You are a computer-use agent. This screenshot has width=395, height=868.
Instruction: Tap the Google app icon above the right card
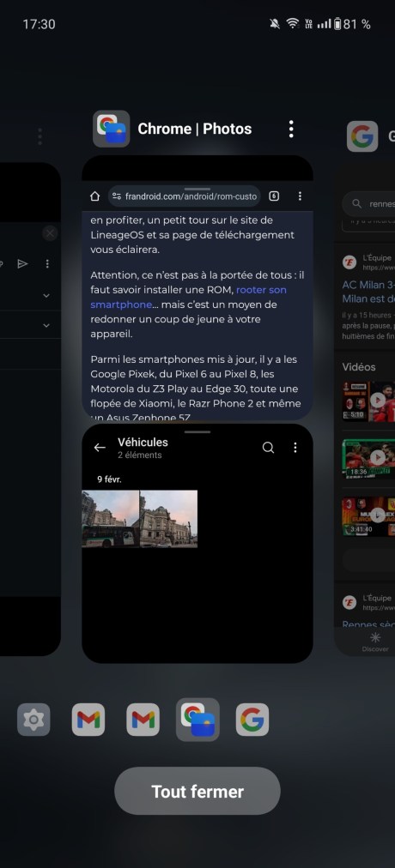coord(362,136)
